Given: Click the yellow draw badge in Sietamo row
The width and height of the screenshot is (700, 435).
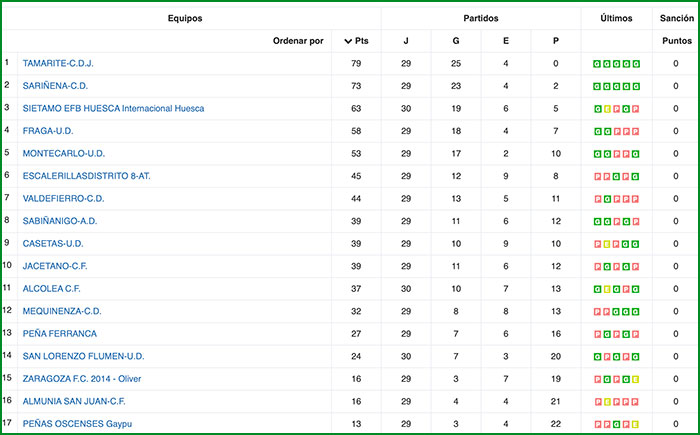Looking at the screenshot, I should pos(606,109).
